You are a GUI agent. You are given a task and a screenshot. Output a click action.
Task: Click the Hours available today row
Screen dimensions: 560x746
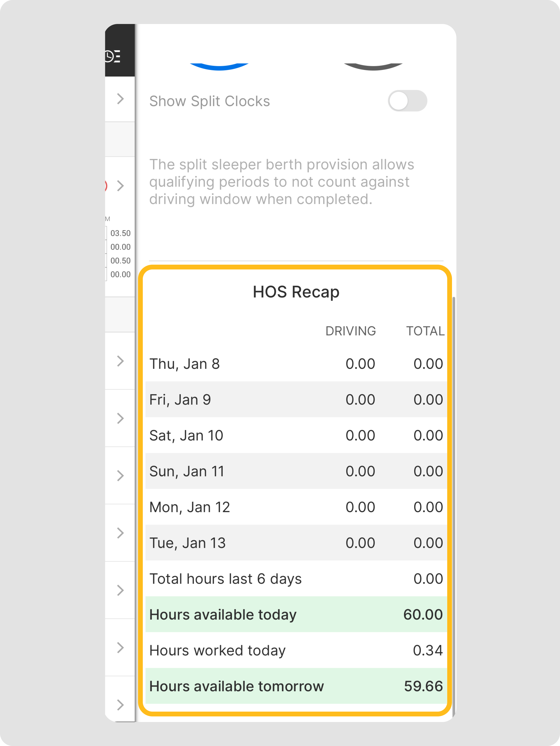(x=296, y=614)
